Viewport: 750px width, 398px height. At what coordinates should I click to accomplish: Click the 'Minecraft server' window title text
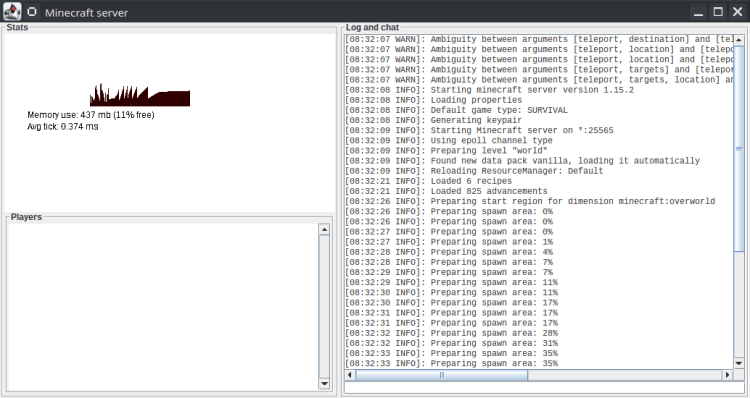click(87, 12)
